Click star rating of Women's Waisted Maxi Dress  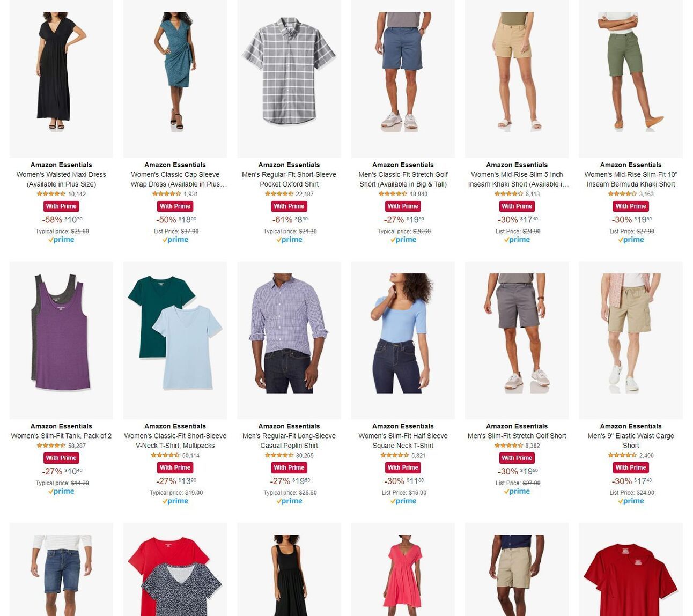(x=51, y=194)
